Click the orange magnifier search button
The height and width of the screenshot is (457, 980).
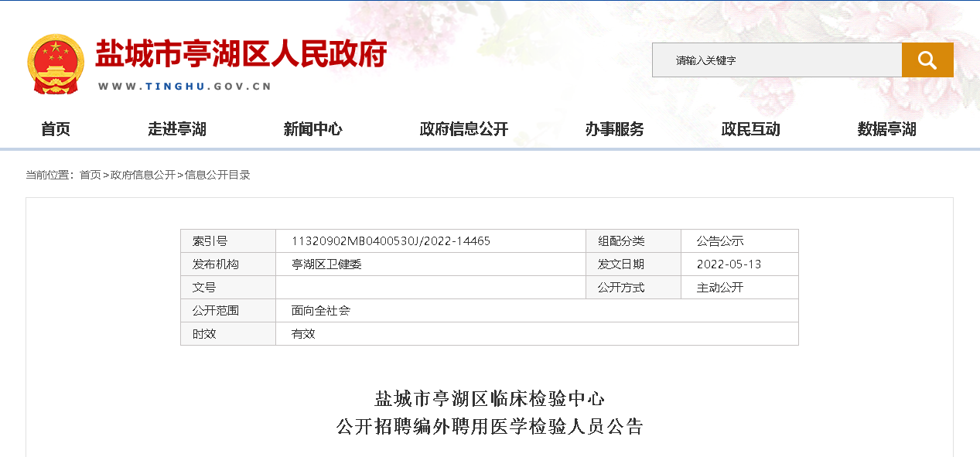927,60
